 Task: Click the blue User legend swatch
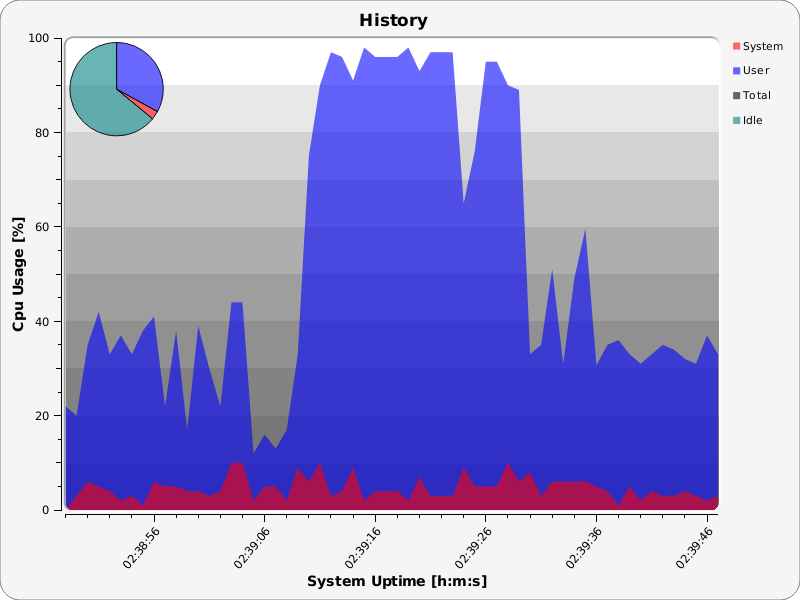click(737, 71)
